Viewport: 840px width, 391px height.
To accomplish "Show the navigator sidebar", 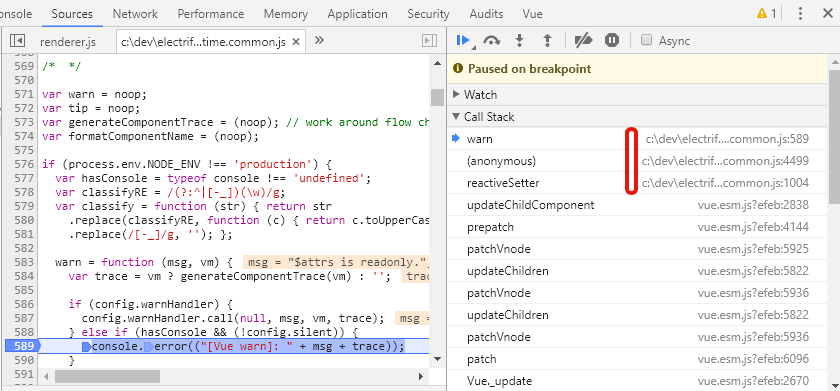I will 18,41.
